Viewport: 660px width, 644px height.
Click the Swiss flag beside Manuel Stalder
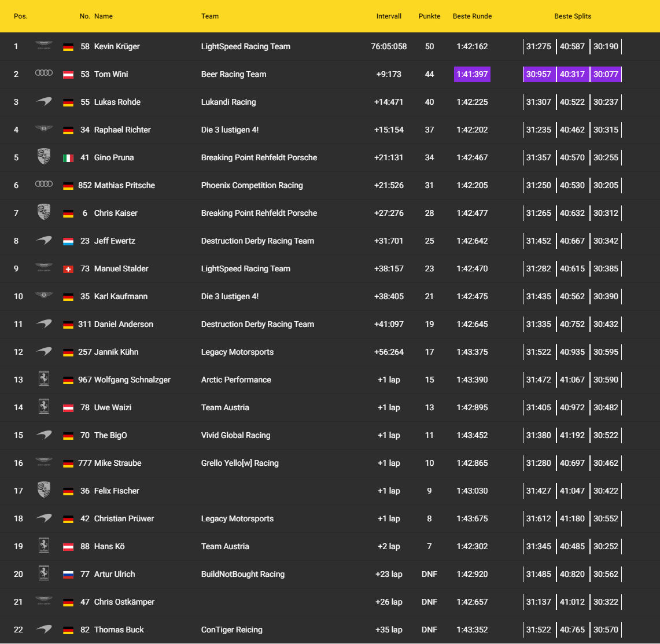[x=68, y=269]
